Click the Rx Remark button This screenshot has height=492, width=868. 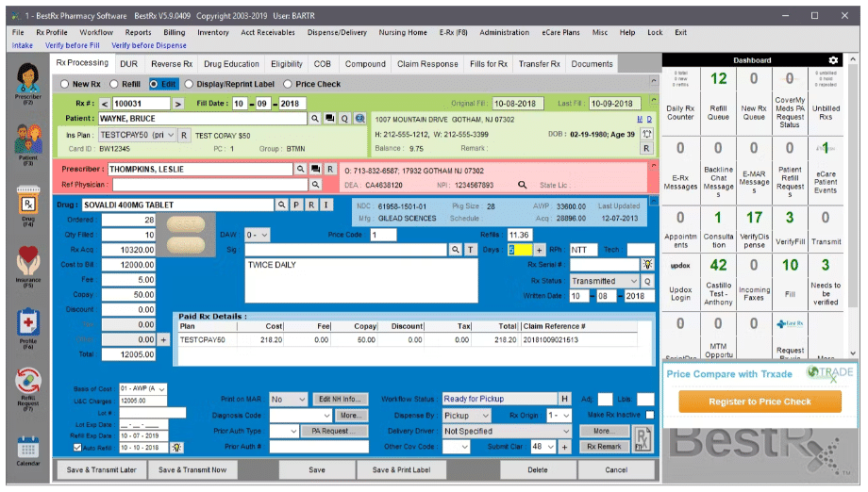(604, 447)
